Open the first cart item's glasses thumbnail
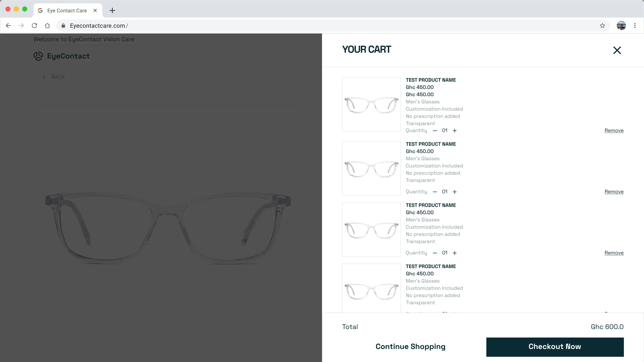The width and height of the screenshot is (644, 362). coord(371,104)
